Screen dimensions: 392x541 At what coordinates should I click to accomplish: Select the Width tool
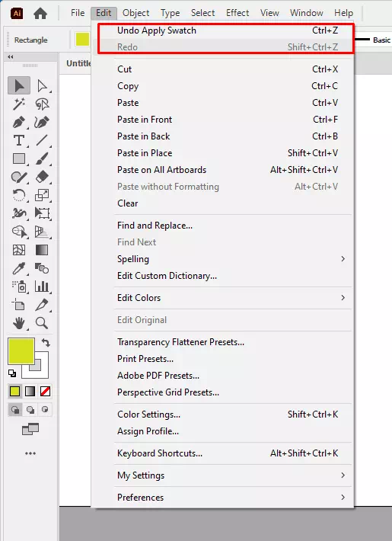[x=19, y=213]
